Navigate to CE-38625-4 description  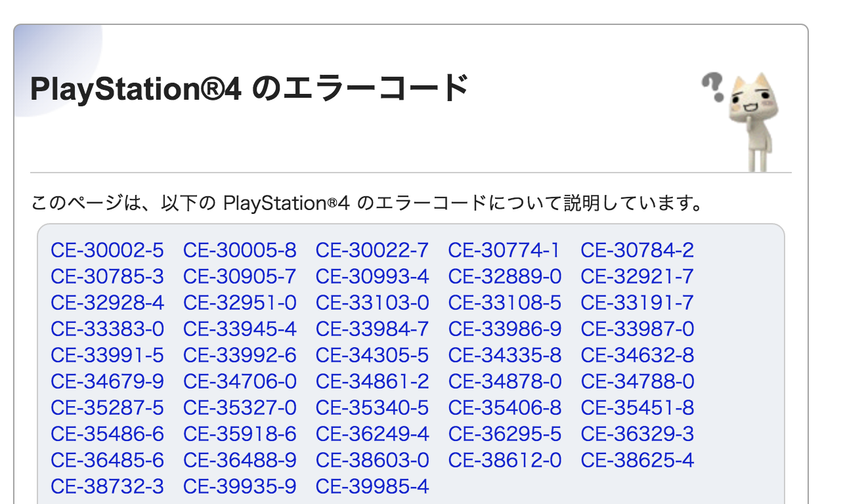coord(638,460)
